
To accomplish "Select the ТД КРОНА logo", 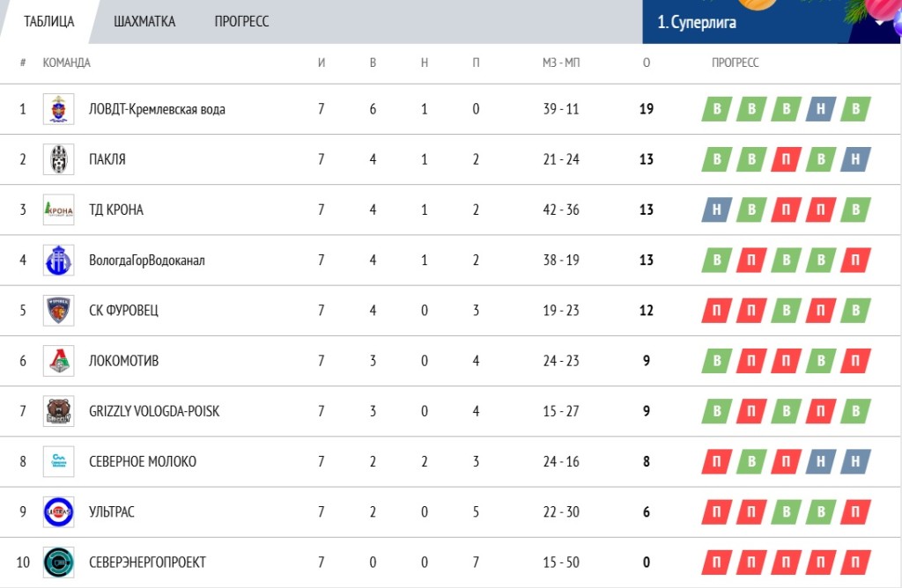I will click(x=58, y=209).
